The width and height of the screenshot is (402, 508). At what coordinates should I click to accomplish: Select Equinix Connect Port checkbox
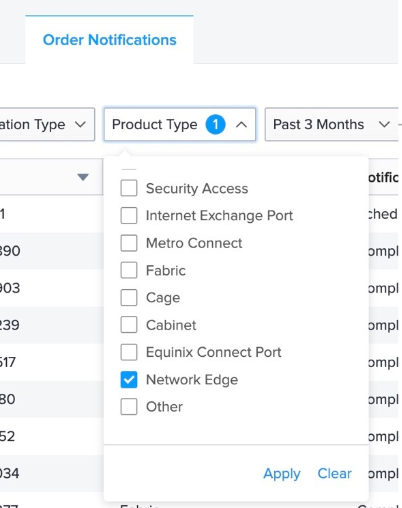(129, 352)
